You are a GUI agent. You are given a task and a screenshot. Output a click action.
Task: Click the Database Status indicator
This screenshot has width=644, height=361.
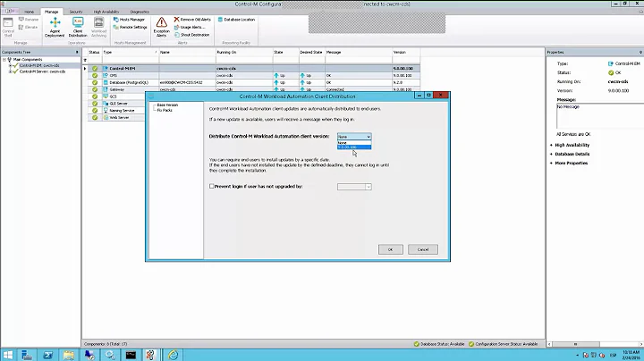click(439, 344)
